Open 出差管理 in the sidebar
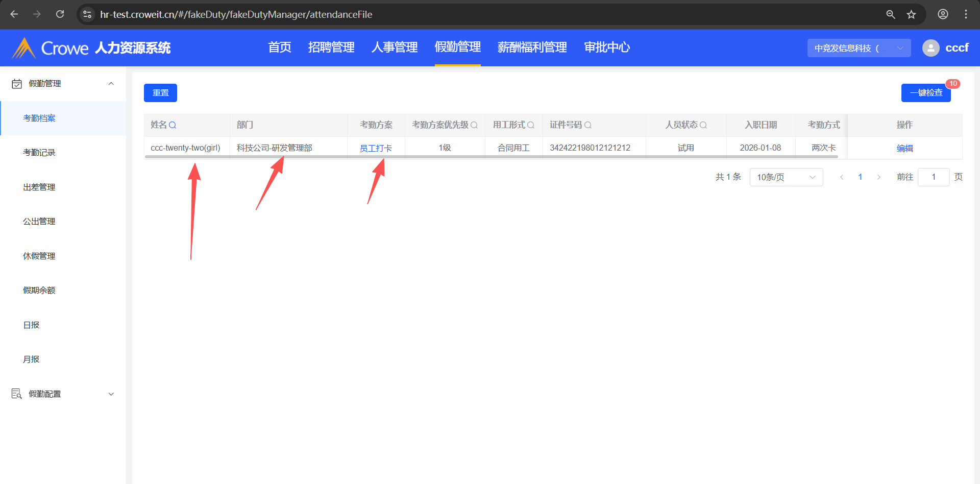 coord(63,187)
